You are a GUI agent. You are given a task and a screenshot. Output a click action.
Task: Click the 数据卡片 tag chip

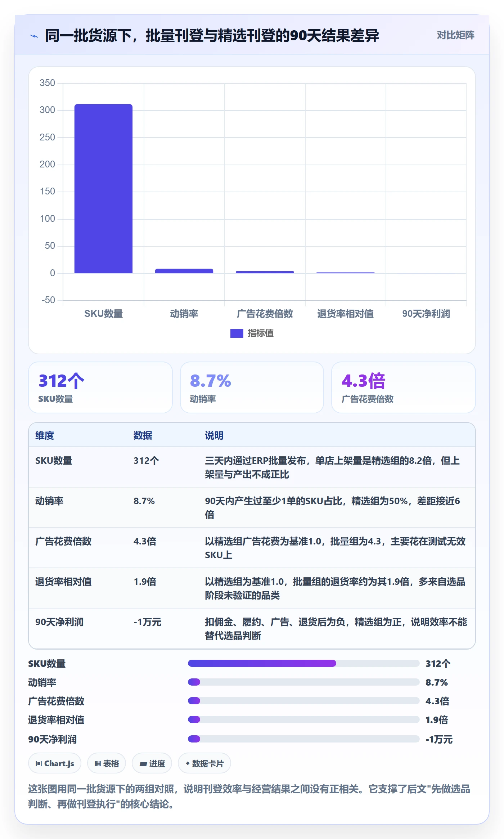point(204,763)
